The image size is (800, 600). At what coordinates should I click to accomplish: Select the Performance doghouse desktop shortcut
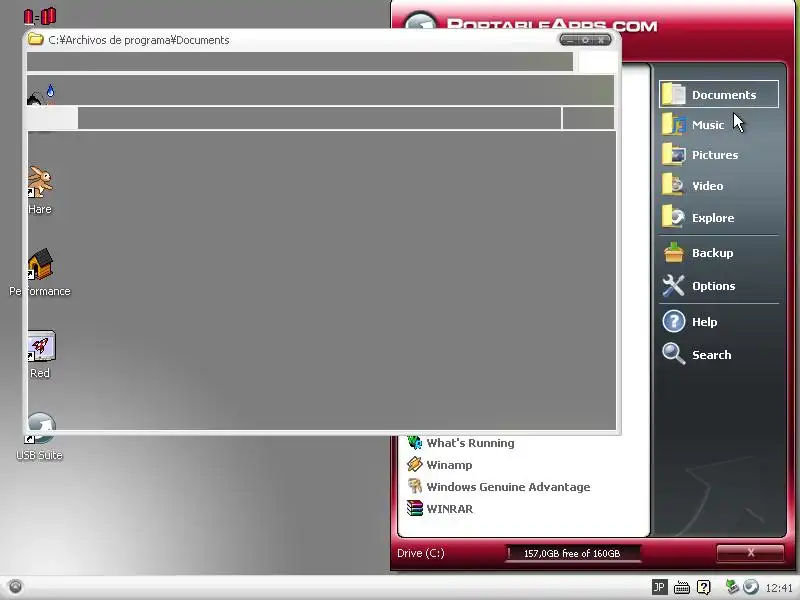pyautogui.click(x=40, y=272)
